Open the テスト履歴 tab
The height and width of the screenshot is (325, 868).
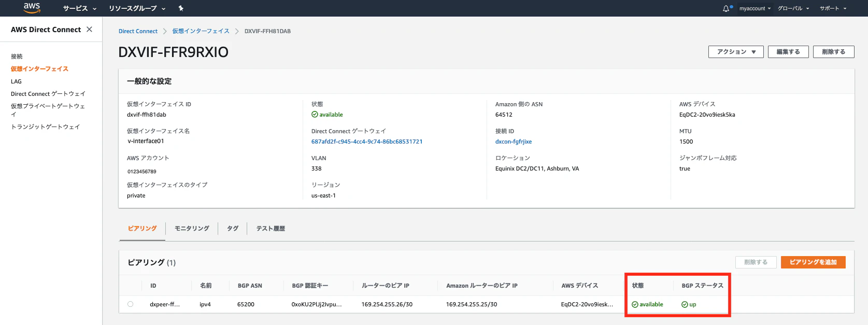(x=271, y=228)
